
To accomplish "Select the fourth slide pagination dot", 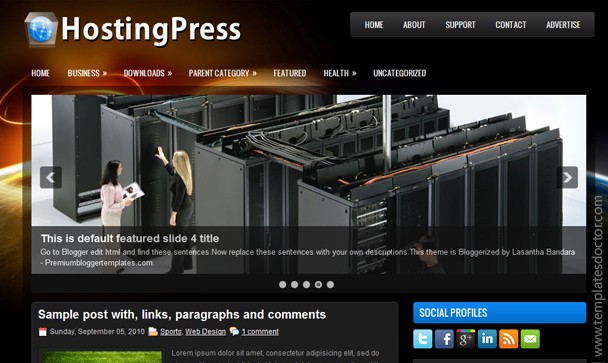I will pyautogui.click(x=318, y=285).
